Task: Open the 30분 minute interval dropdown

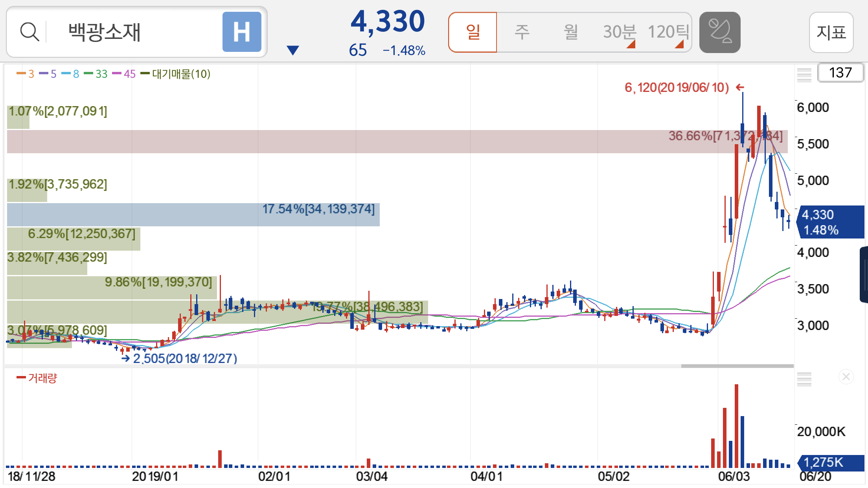Action: click(x=619, y=32)
